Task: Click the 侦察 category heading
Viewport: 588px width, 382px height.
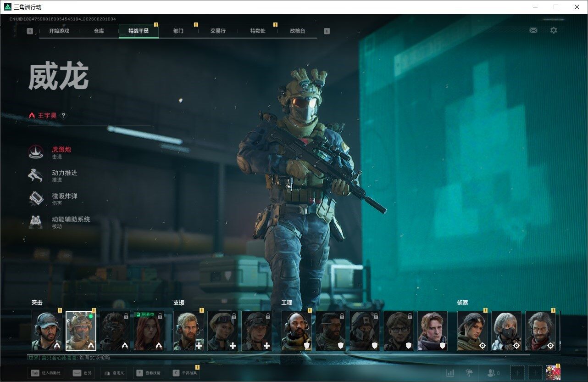Action: (463, 303)
